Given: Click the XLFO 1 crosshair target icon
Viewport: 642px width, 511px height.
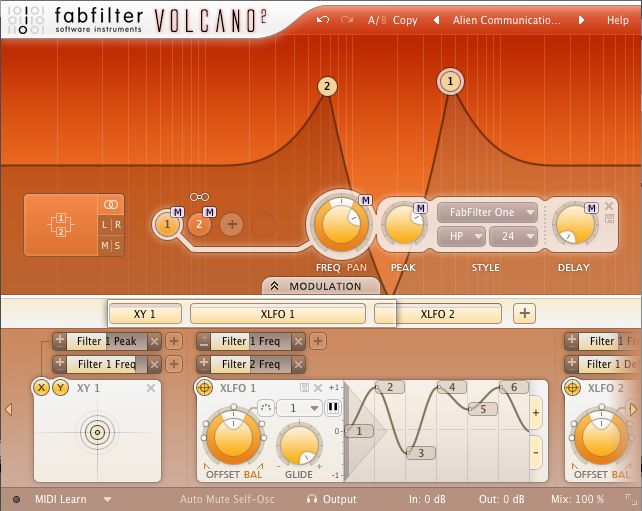Looking at the screenshot, I should click(204, 387).
